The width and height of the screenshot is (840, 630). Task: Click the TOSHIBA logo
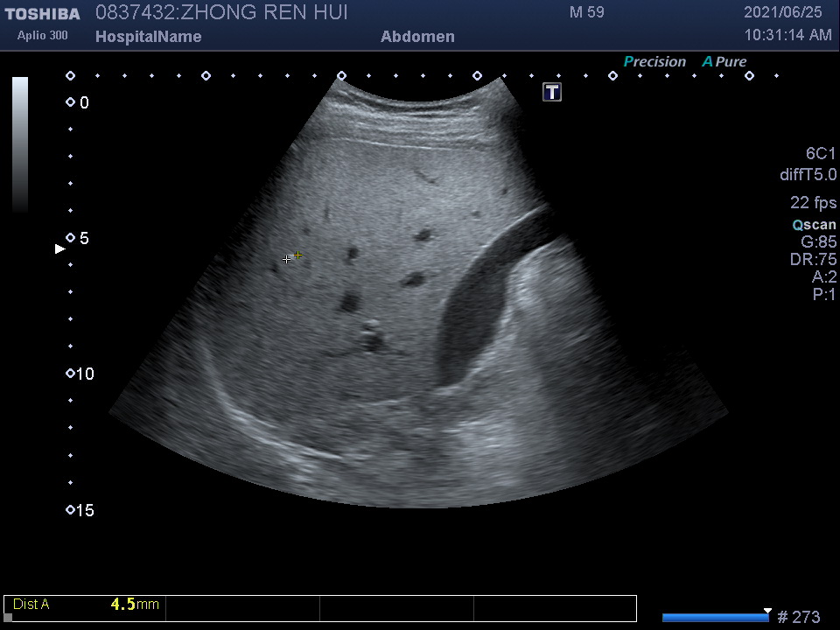tap(42, 14)
